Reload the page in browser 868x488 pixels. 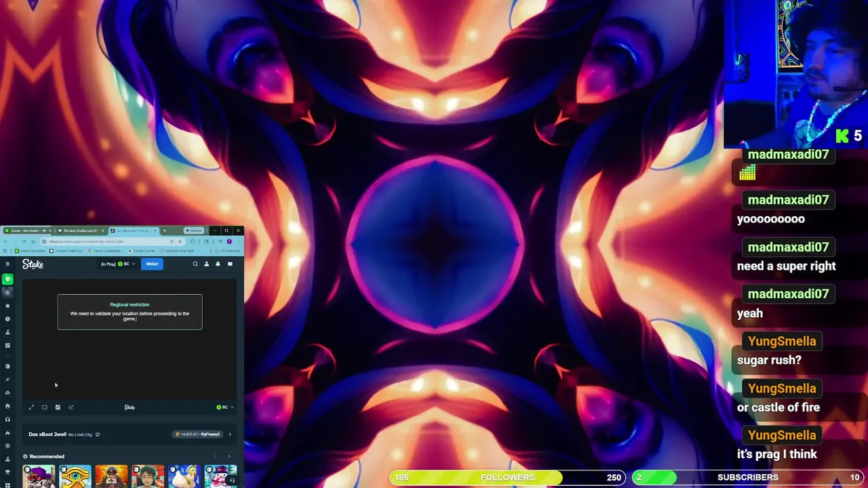[x=24, y=241]
